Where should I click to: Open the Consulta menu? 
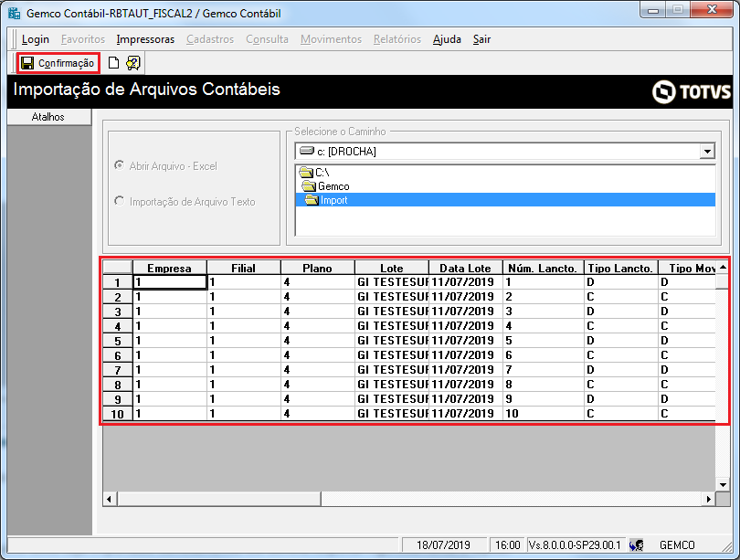click(267, 39)
